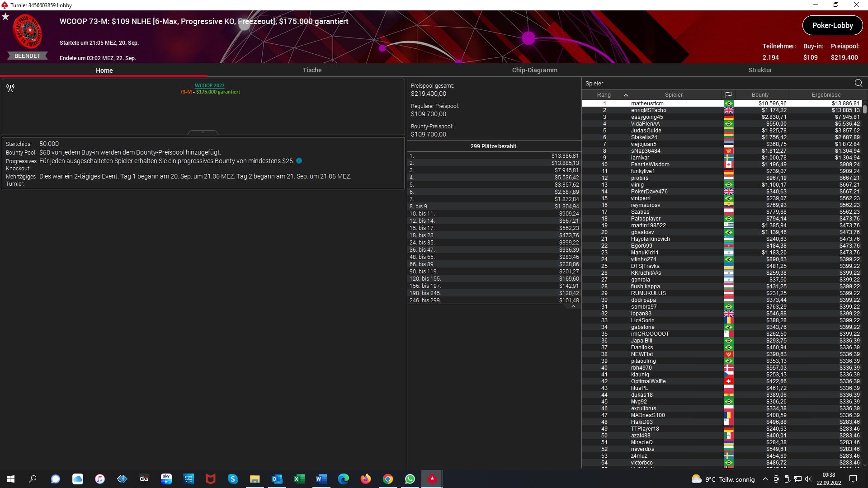
Task: Select player OptimalWaffle in the list
Action: [x=722, y=381]
